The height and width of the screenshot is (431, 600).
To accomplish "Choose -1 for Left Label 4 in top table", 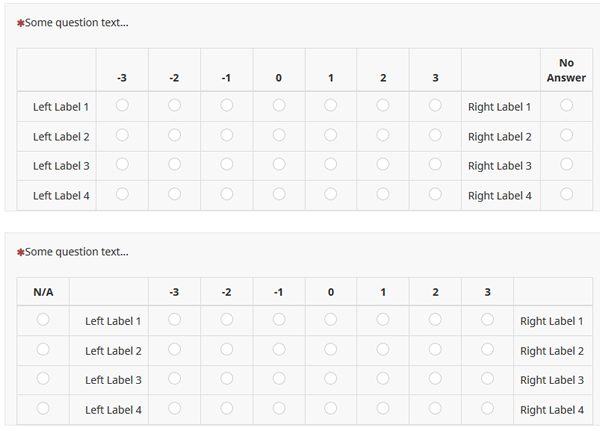I will coord(227,194).
